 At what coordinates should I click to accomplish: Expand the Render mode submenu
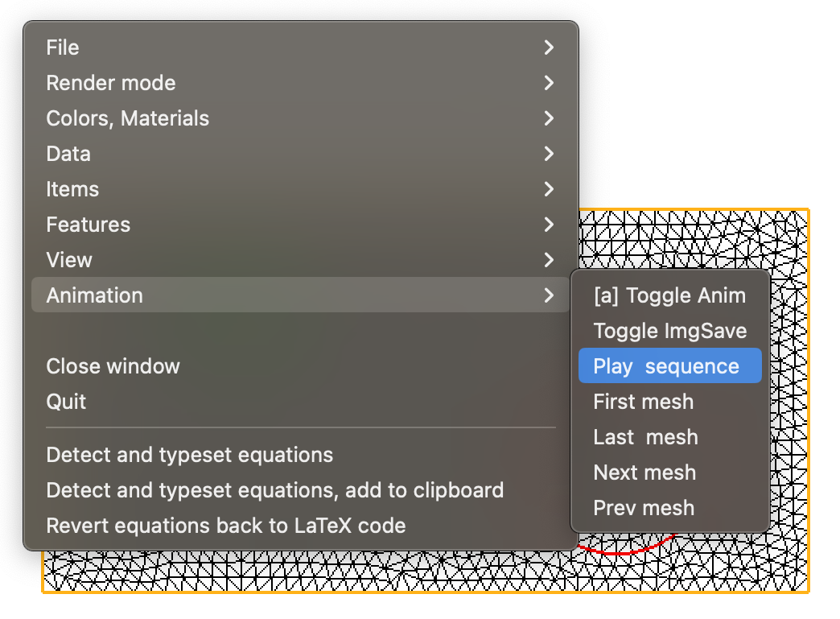pyautogui.click(x=111, y=83)
